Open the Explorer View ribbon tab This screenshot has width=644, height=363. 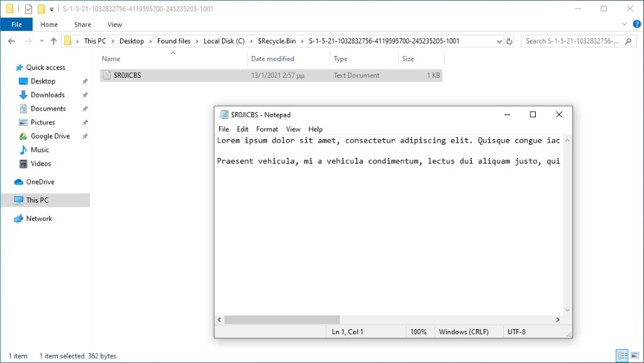click(x=114, y=25)
